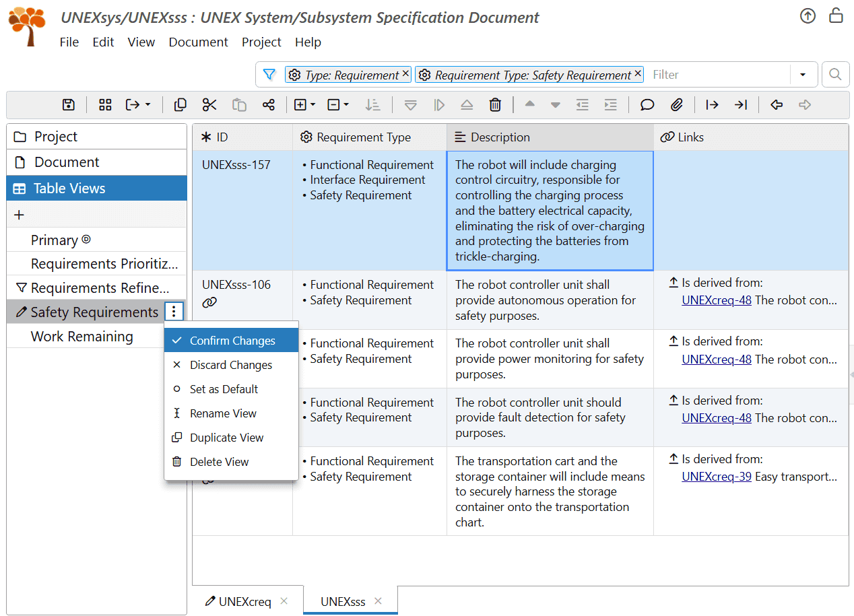
Task: Attach a file with the paperclip icon
Action: click(678, 104)
